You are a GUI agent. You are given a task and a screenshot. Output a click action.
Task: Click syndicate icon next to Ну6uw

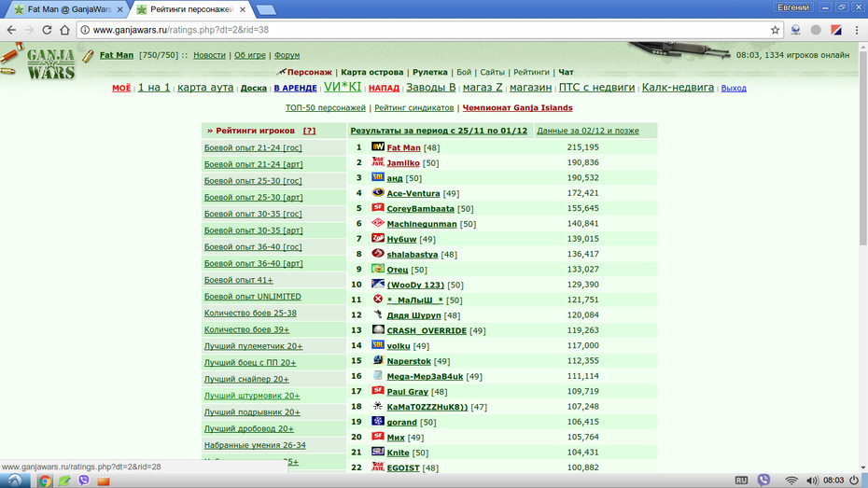click(x=378, y=238)
